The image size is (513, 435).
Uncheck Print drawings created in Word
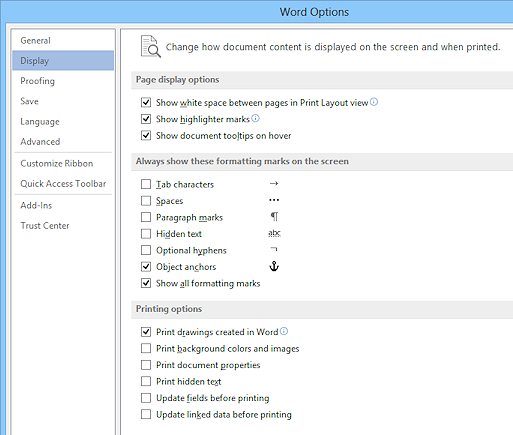[146, 332]
